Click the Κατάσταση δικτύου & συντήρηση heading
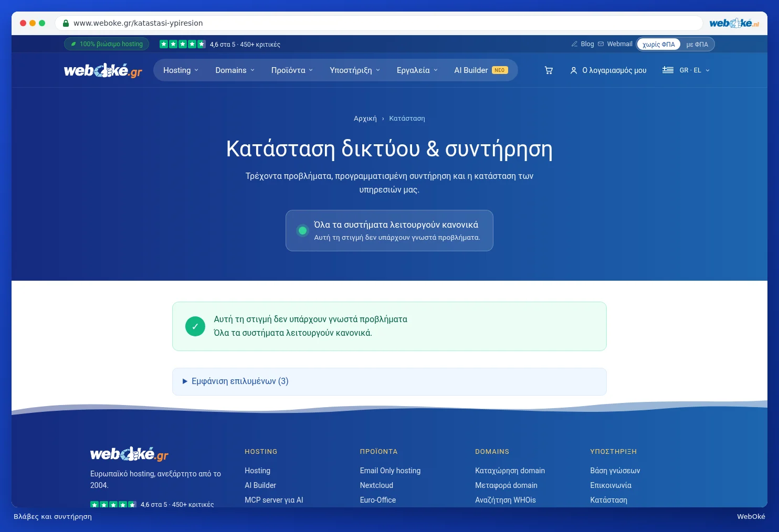The height and width of the screenshot is (532, 779). click(x=389, y=149)
